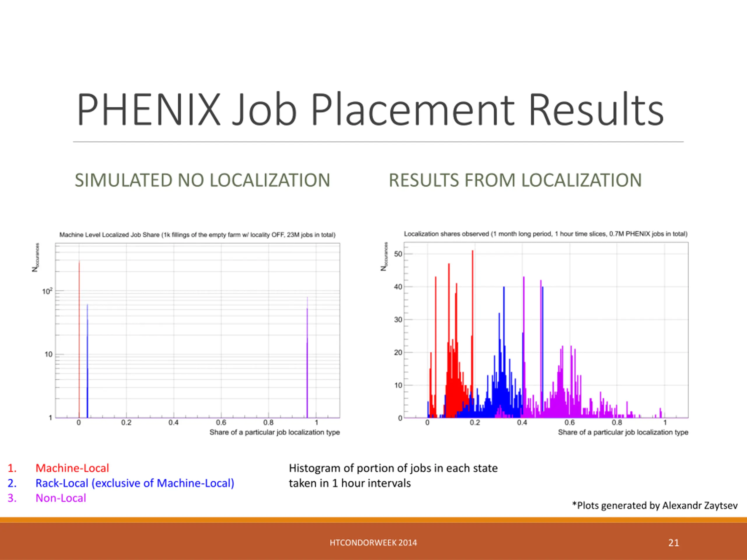Image resolution: width=747 pixels, height=560 pixels.
Task: Select the 'SIMULATED NO LOCALIZATION' heading
Action: [202, 180]
